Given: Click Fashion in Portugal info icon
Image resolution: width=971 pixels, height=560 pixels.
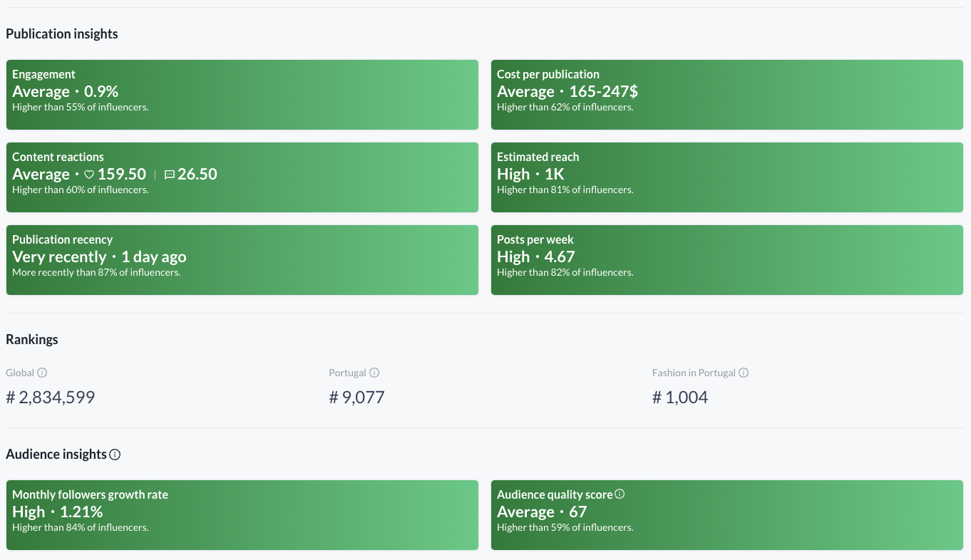Looking at the screenshot, I should click(744, 373).
